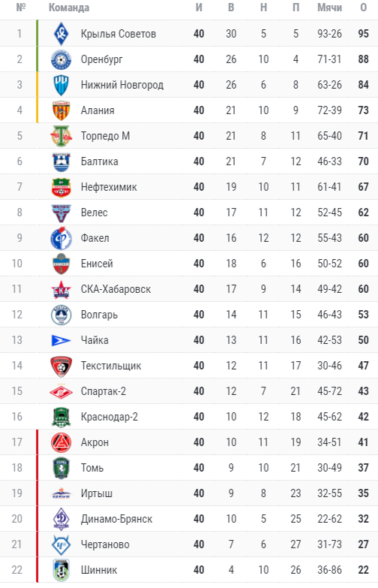
Task: Click the Балтика club logo
Action: (x=61, y=161)
